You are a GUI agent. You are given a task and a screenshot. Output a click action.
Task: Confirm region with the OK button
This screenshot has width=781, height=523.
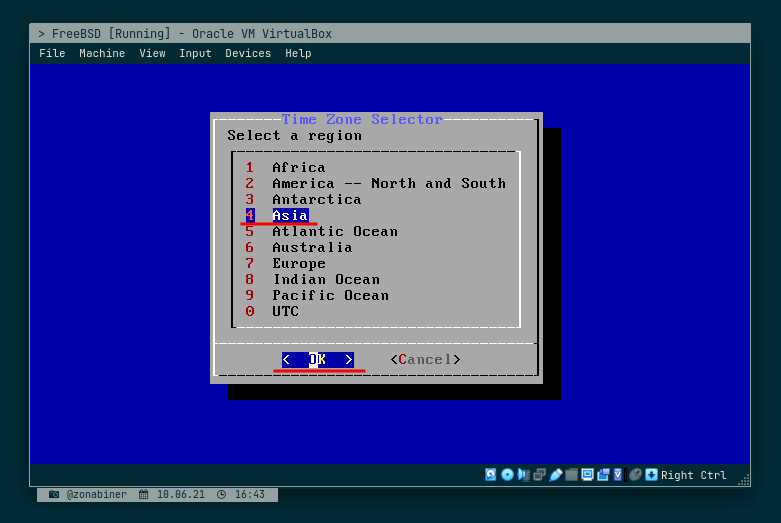point(318,360)
